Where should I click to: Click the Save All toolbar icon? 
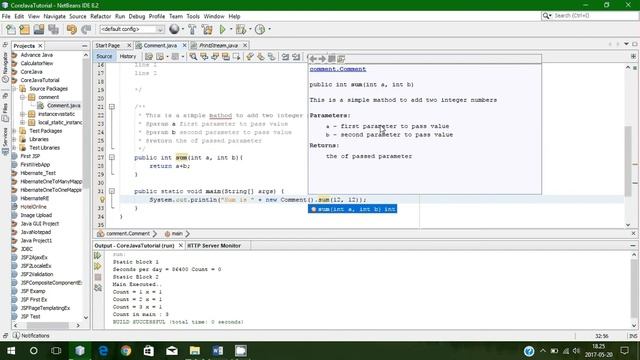tap(53, 29)
